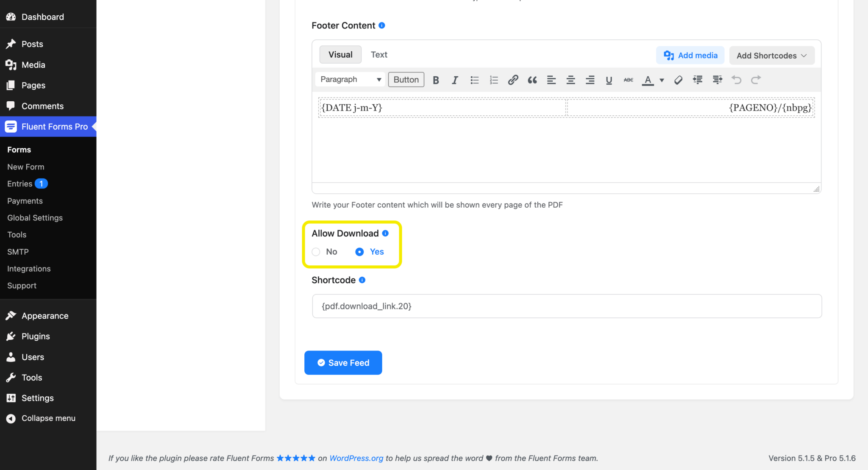
Task: Open Global Settings submenu
Action: (x=35, y=218)
